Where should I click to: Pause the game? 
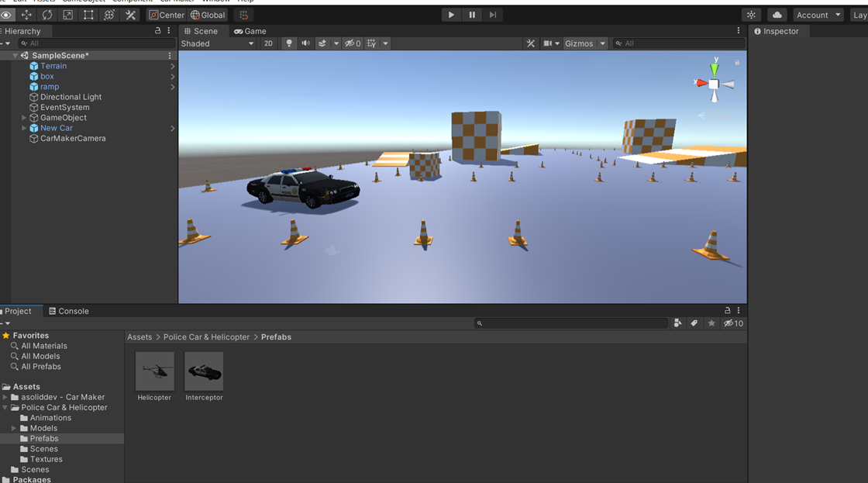click(472, 15)
